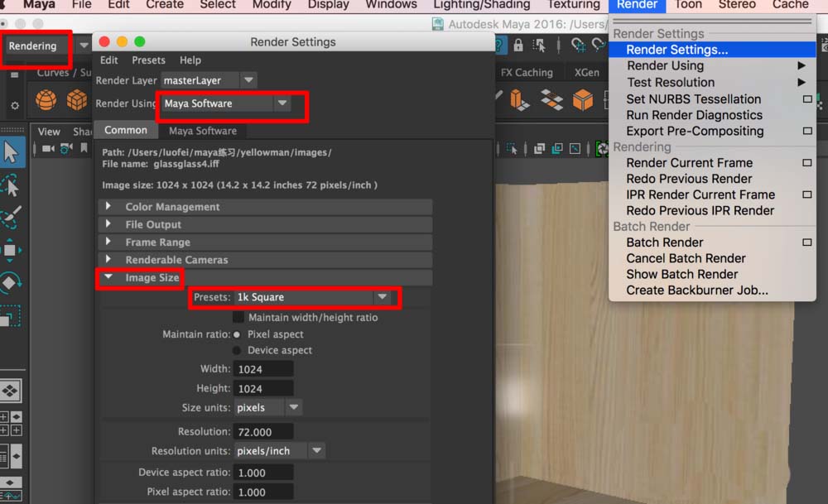Choose the Paint selection tool

[x=11, y=217]
